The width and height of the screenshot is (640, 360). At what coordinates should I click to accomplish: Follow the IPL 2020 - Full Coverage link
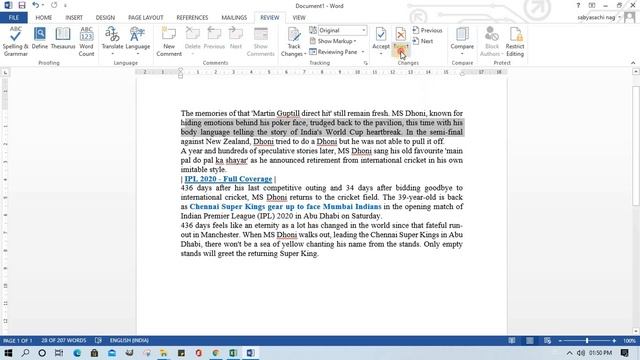click(228, 179)
